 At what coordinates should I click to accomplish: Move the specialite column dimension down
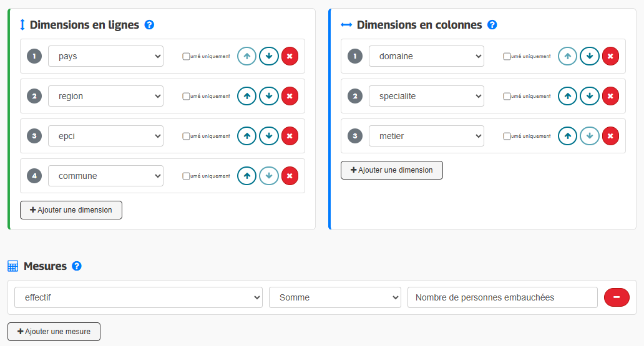pos(589,96)
